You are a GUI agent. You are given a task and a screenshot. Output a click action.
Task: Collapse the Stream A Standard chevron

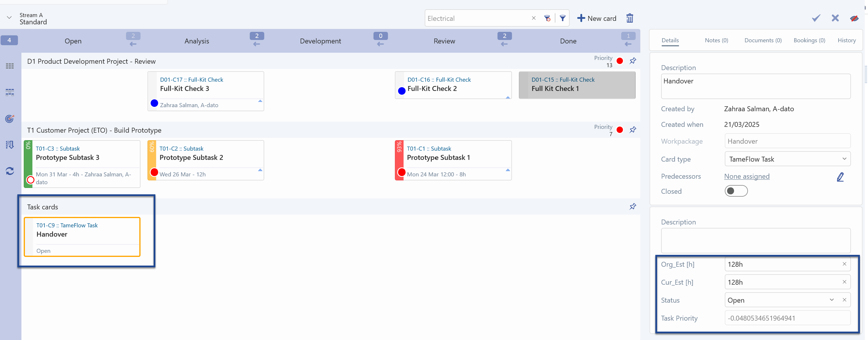tap(9, 18)
